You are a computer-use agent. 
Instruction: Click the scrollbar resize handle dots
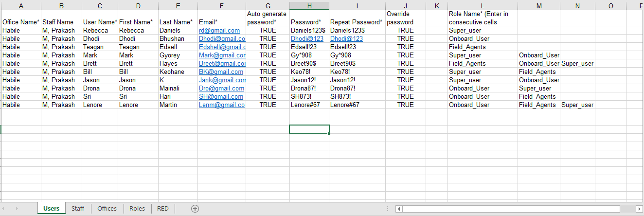(388, 209)
